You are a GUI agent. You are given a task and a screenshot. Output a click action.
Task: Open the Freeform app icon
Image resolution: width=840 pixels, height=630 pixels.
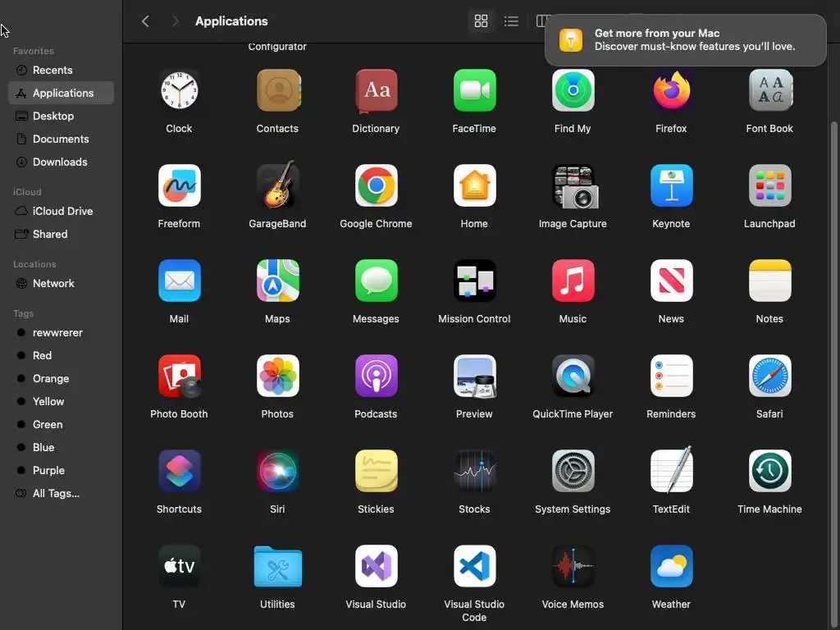click(179, 185)
